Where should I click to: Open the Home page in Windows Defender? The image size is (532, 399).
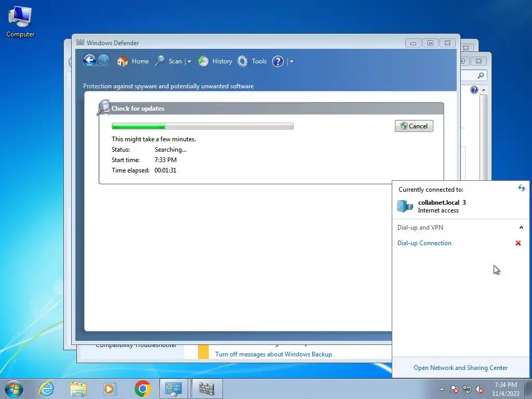[x=133, y=61]
